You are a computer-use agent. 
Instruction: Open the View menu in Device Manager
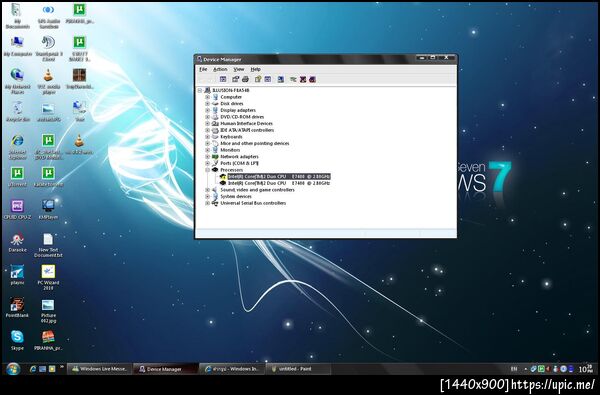pyautogui.click(x=239, y=69)
